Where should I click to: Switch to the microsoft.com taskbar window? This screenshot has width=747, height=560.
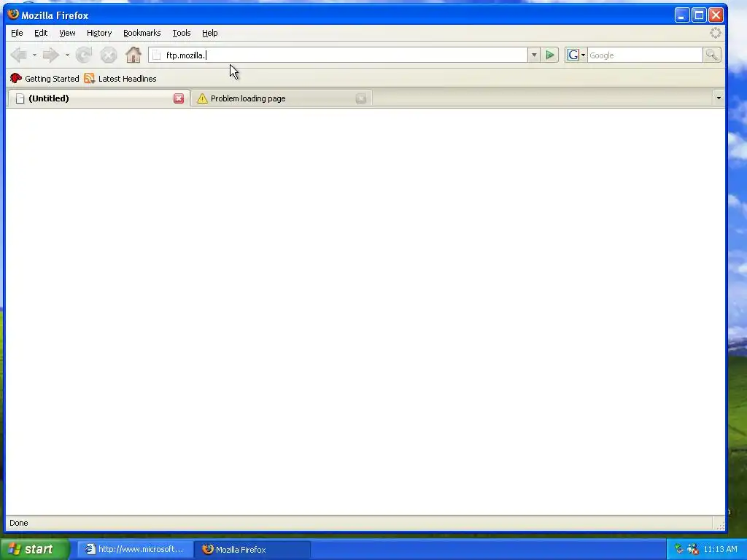click(x=135, y=550)
